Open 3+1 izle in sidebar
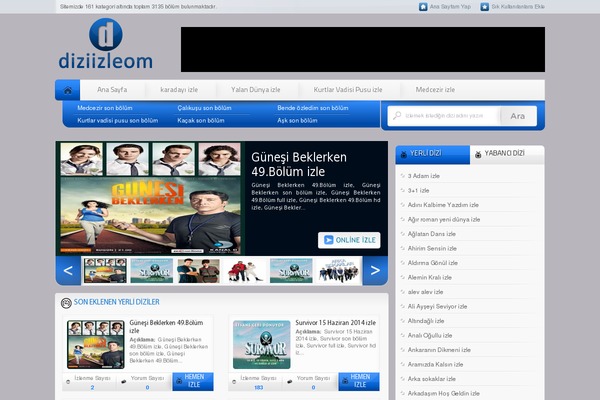The width and height of the screenshot is (600, 400). [418, 191]
